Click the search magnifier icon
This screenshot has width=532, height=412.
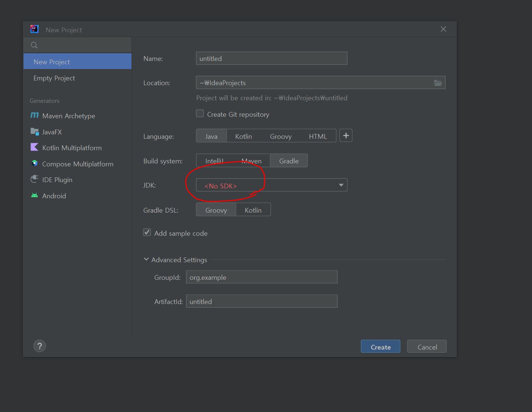(34, 45)
